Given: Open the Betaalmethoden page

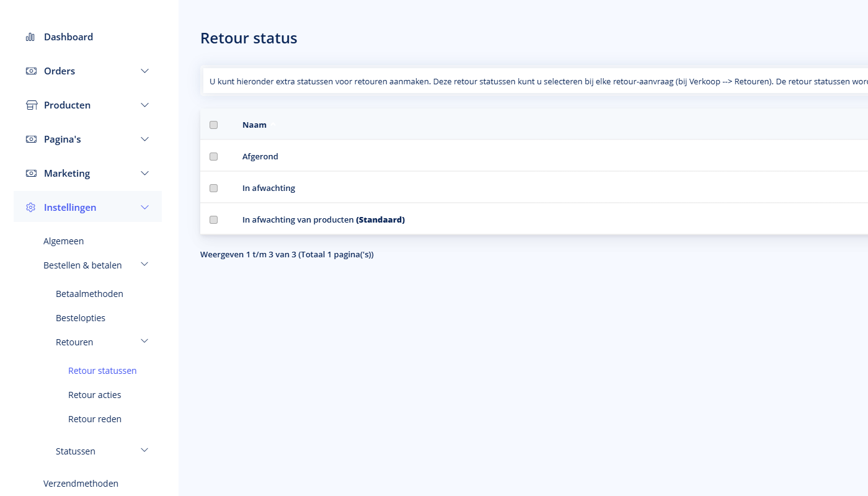Looking at the screenshot, I should tap(89, 293).
